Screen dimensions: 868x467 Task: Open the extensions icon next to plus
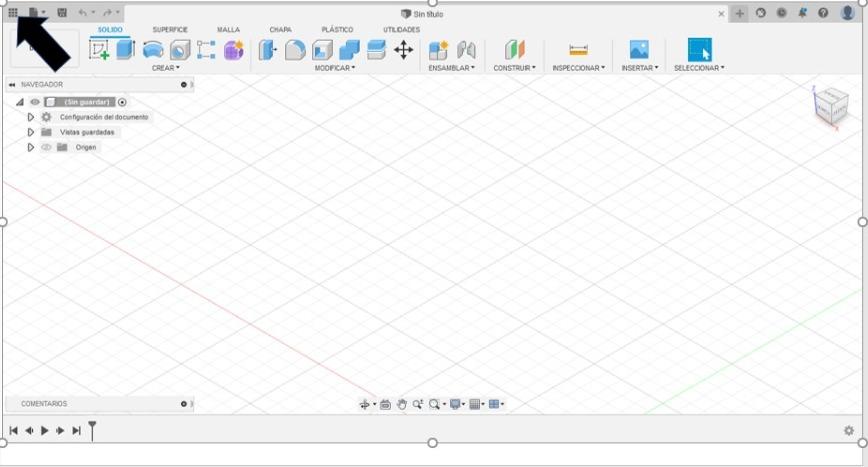761,12
